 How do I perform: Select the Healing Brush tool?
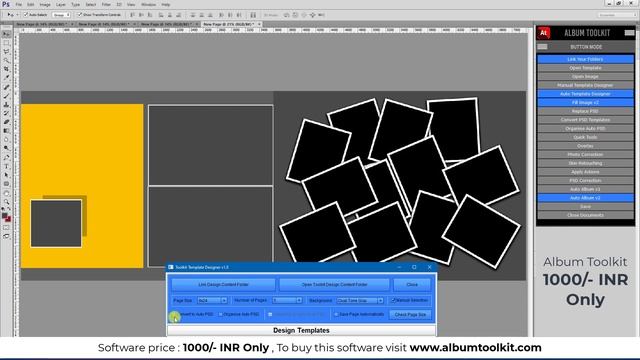pyautogui.click(x=6, y=87)
